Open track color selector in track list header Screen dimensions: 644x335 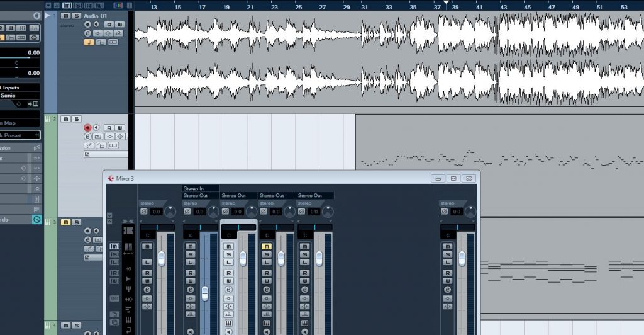(118, 5)
